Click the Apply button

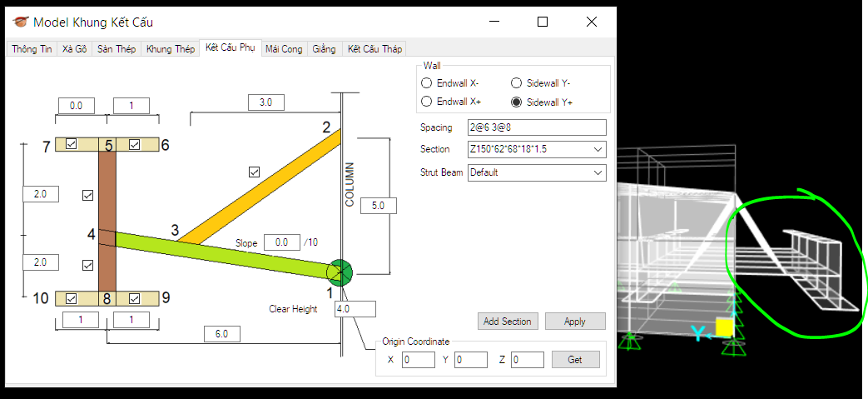574,321
